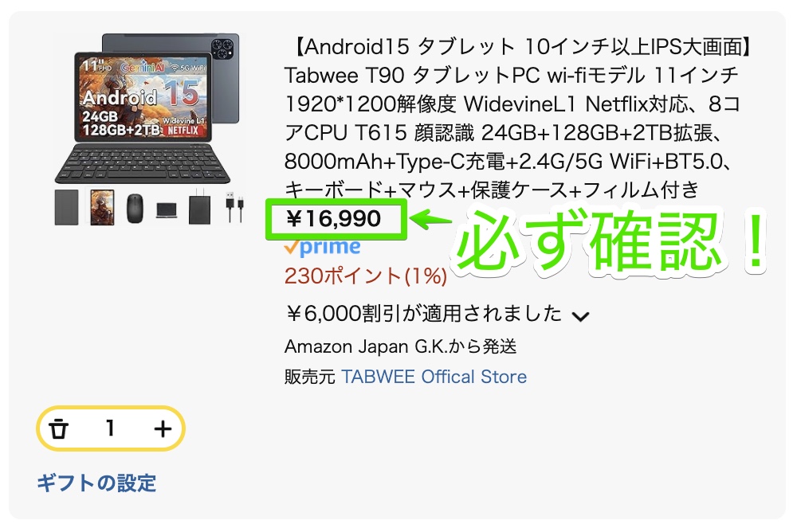Click the camera module on tablet back
This screenshot has width=797, height=532.
tap(222, 47)
